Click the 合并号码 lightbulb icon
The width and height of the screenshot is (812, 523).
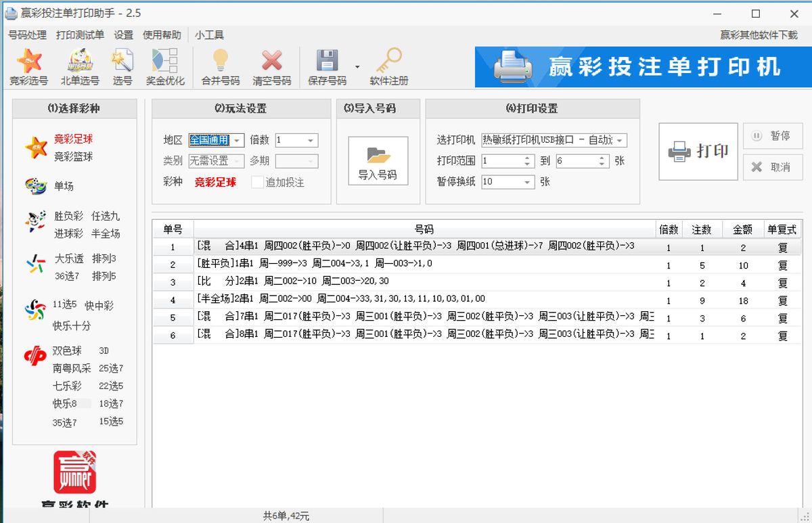221,61
